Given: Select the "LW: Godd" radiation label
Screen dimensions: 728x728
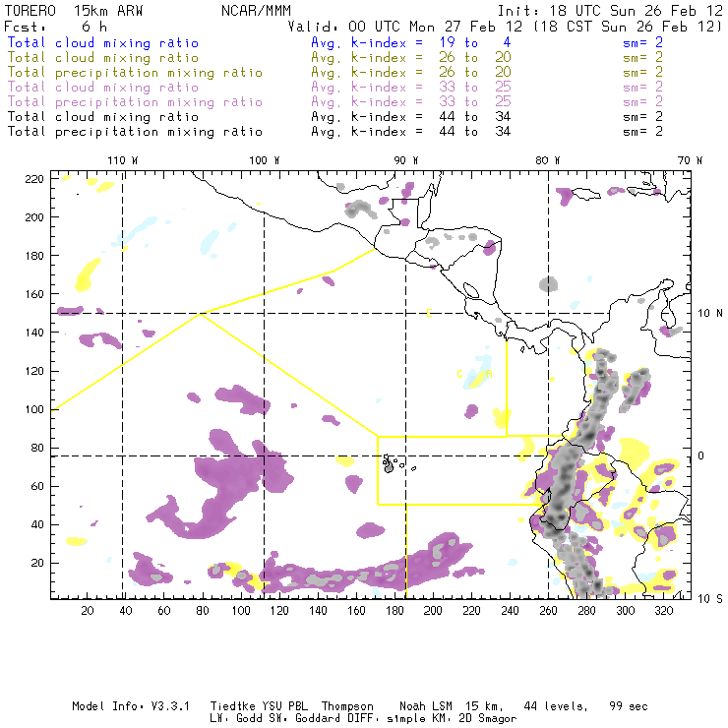Looking at the screenshot, I should point(236,719).
